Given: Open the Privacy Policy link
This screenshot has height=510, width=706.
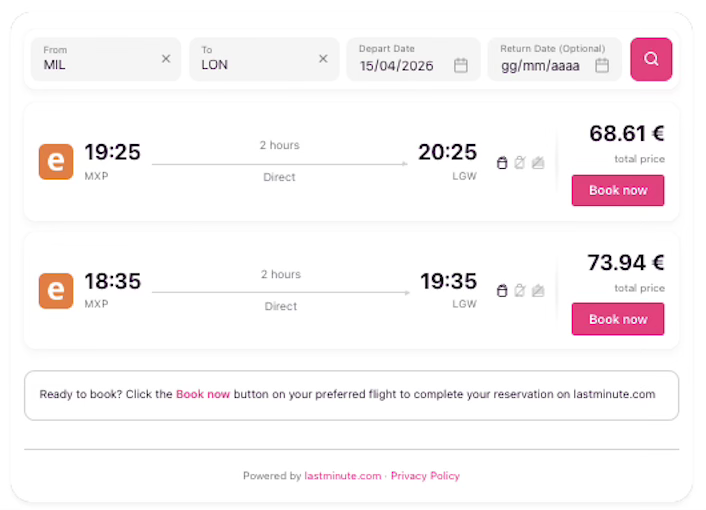Looking at the screenshot, I should tap(425, 476).
